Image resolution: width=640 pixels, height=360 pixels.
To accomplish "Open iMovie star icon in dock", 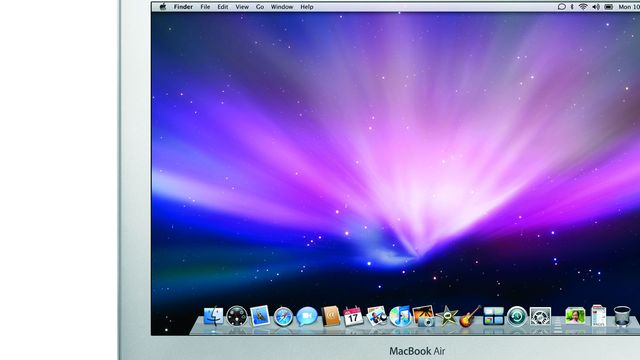I will coord(447,317).
